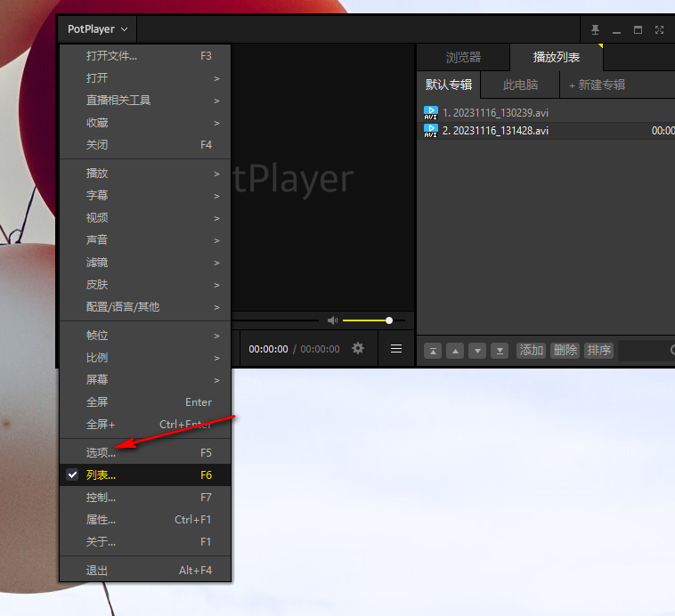
Task: Adjust the yellow volume slider
Action: (373, 320)
